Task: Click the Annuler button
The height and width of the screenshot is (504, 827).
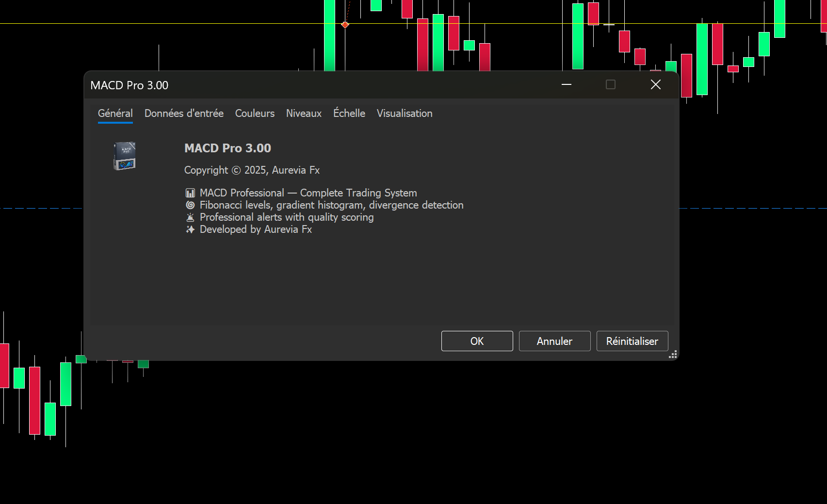Action: point(554,341)
